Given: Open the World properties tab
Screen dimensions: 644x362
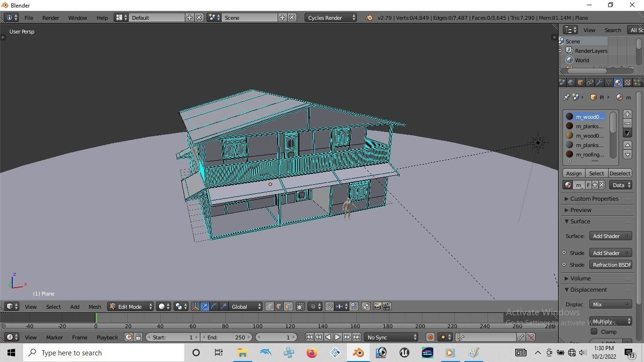Looking at the screenshot, I should [x=571, y=82].
